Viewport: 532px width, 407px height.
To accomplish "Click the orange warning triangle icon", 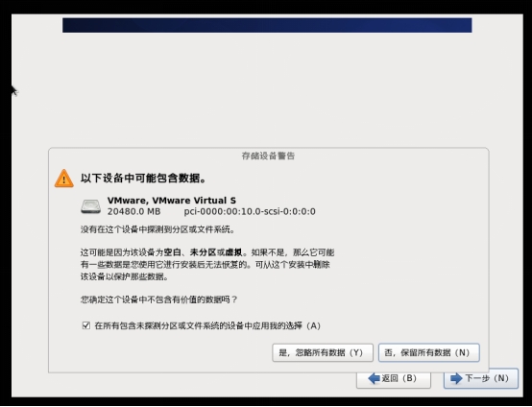I will (64, 179).
